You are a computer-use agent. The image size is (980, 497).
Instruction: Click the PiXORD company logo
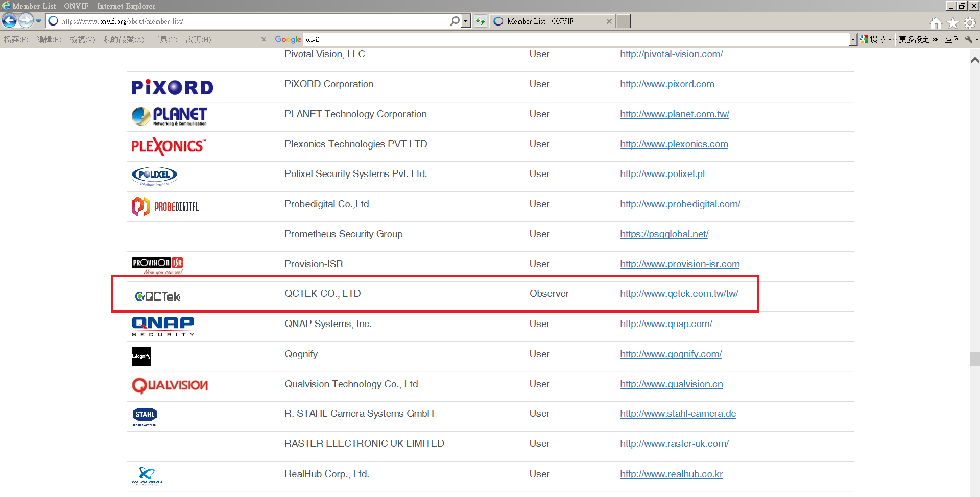pyautogui.click(x=172, y=87)
